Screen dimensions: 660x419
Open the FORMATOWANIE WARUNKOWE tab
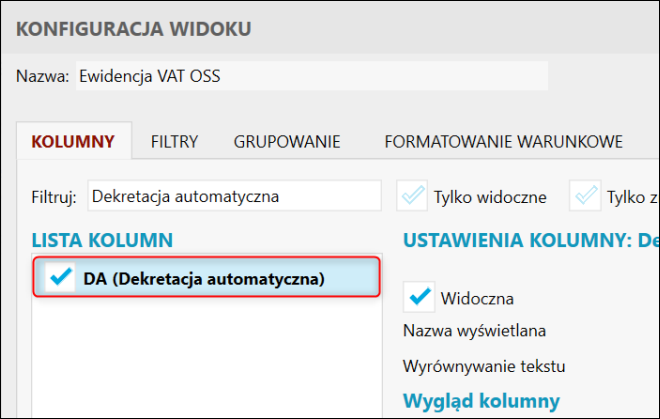pyautogui.click(x=503, y=141)
